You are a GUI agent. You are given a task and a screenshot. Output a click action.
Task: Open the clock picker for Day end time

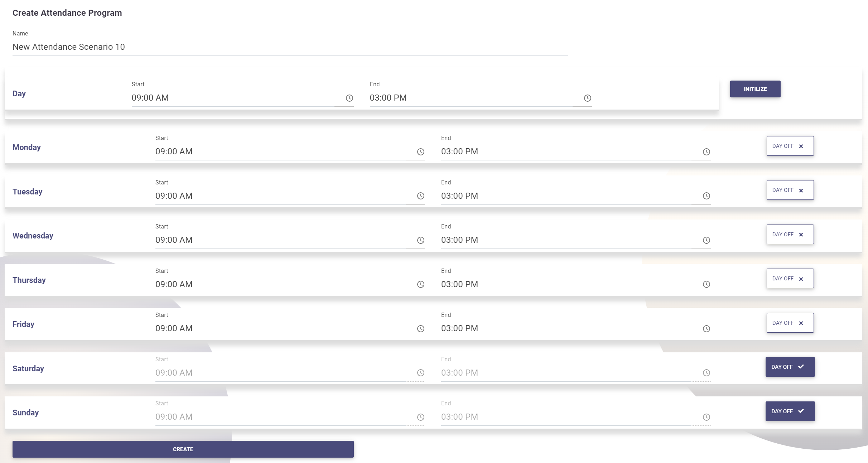pos(587,98)
